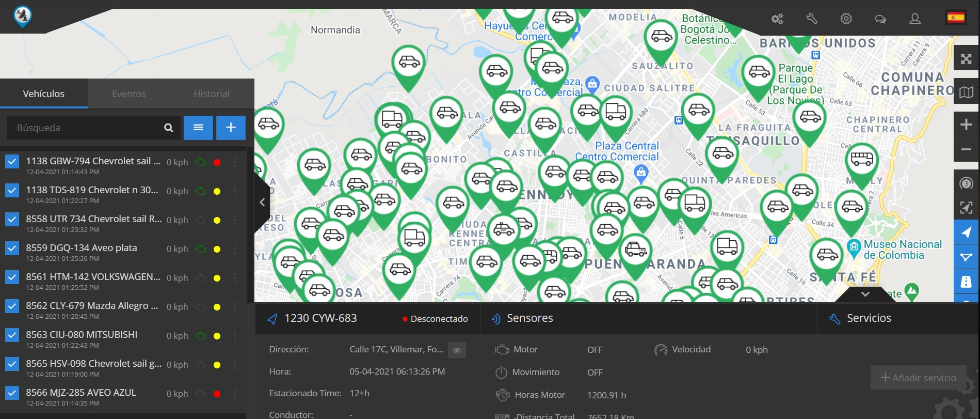Viewport: 980px width, 419px height.
Task: Toggle checkbox for 8559 DGQ-134 Aveo plata
Action: coord(12,249)
